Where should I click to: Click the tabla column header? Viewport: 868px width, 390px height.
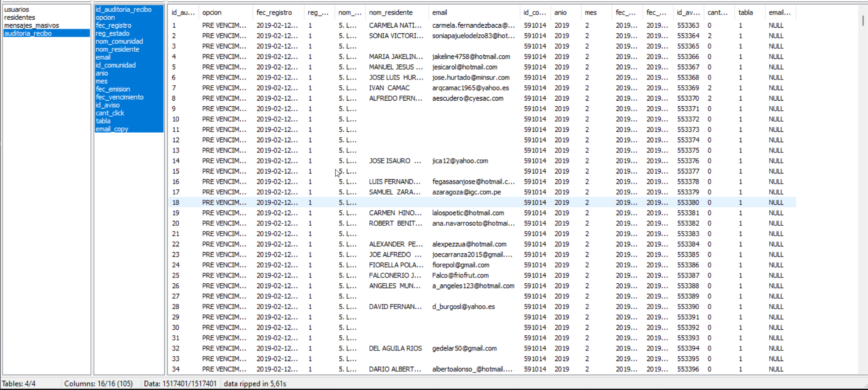coord(745,12)
